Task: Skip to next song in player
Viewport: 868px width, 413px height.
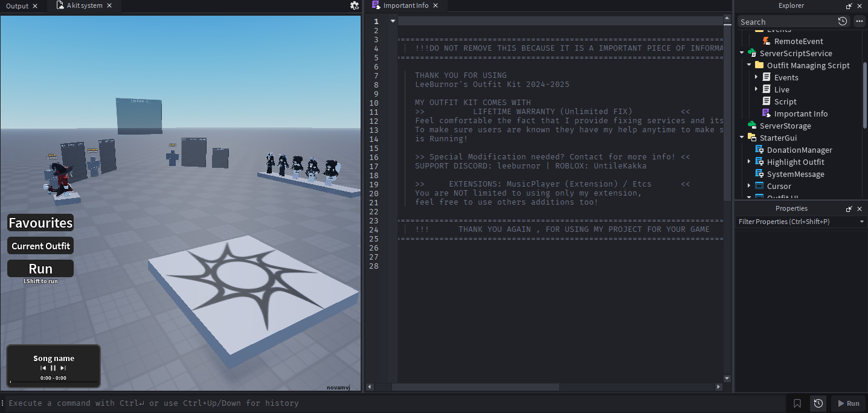Action: tap(63, 368)
